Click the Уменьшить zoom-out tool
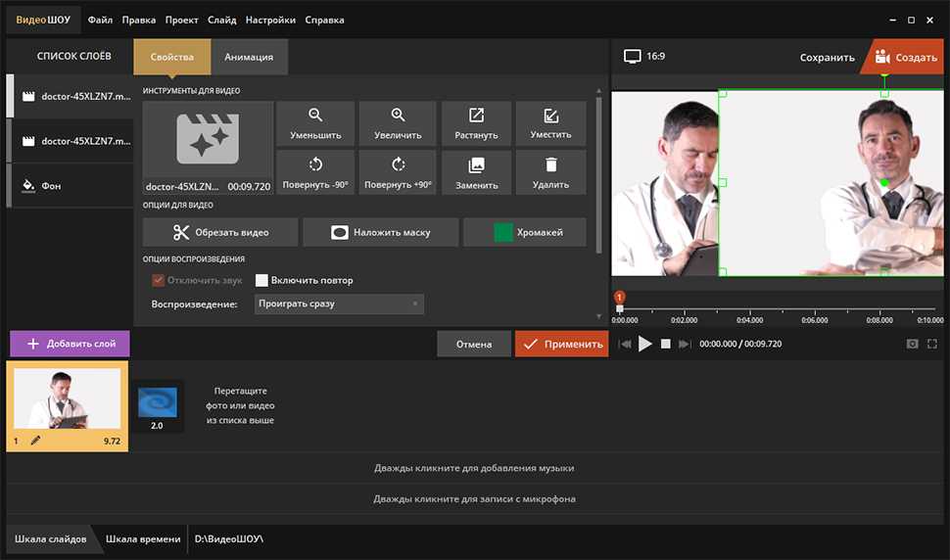This screenshot has width=950, height=560. point(315,123)
